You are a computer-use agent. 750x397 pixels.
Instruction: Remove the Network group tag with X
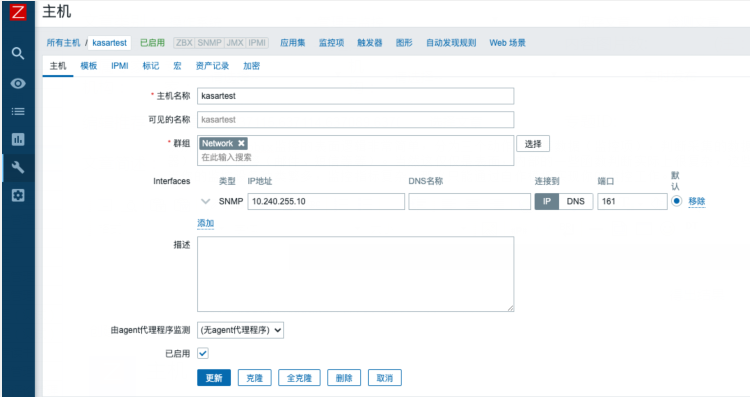point(242,143)
